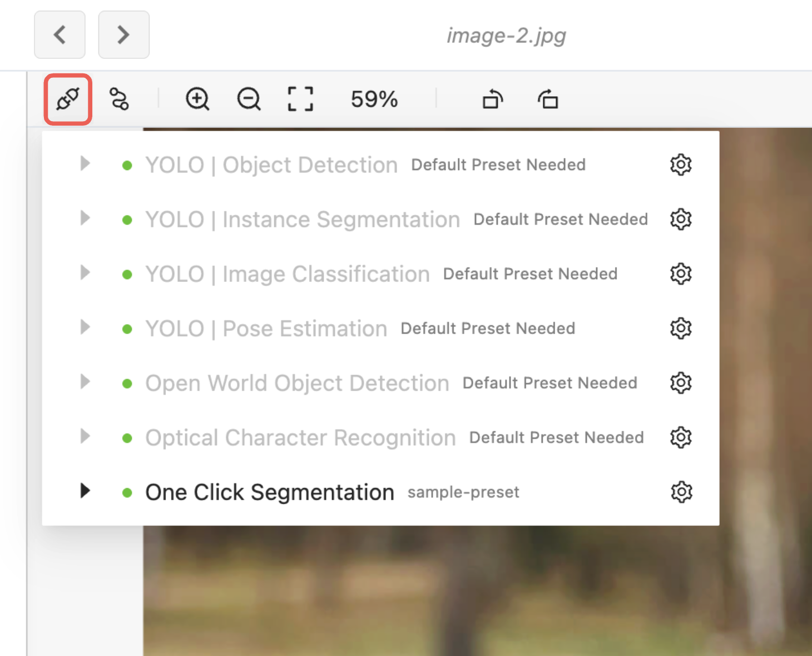Open settings gear for YOLO Object Detection
This screenshot has height=656, width=812.
(681, 165)
